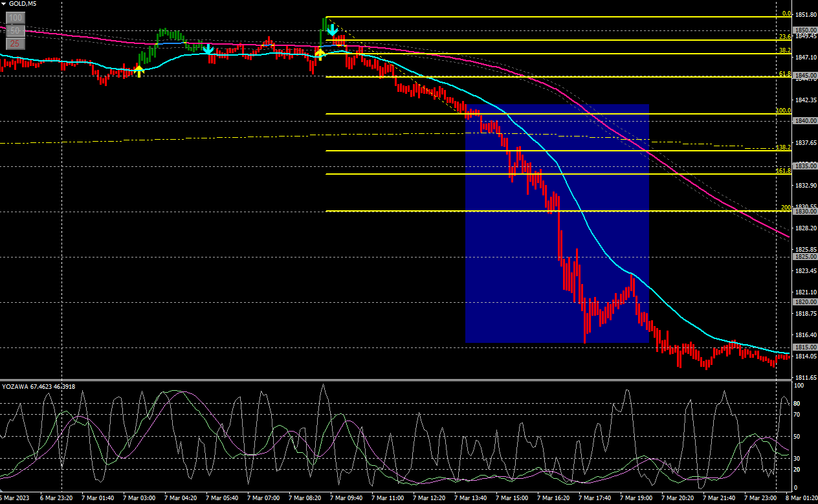This screenshot has height=504, width=818.
Task: Click the 1845.00 price level tag
Action: (806, 76)
